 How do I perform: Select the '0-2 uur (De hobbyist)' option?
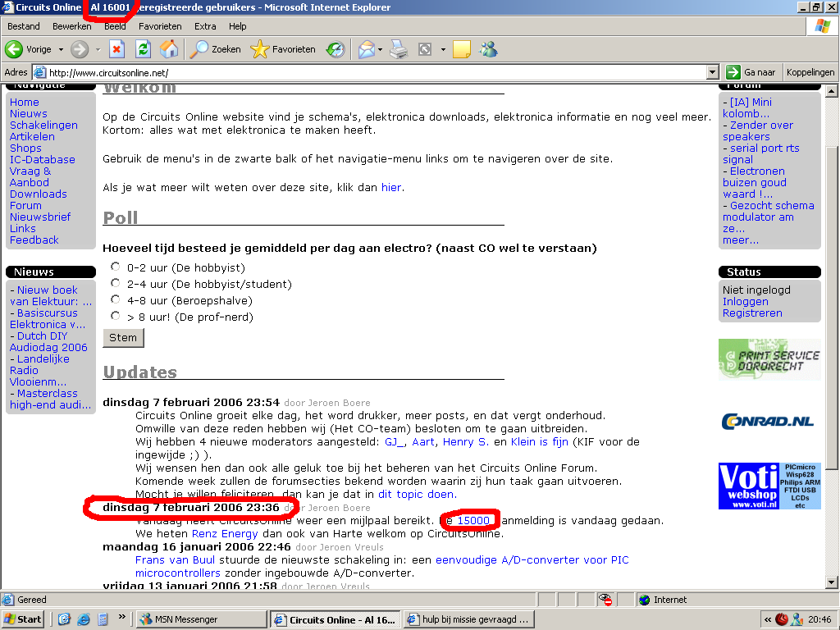click(116, 267)
